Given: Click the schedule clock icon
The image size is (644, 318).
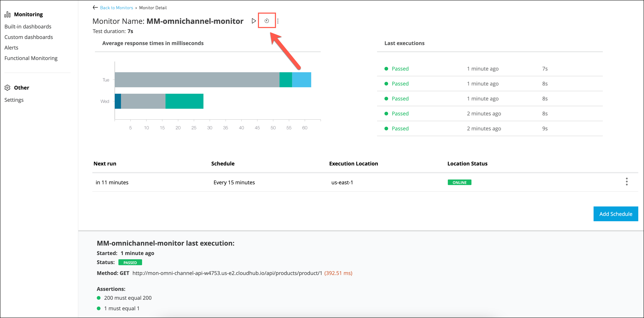Looking at the screenshot, I should (267, 21).
